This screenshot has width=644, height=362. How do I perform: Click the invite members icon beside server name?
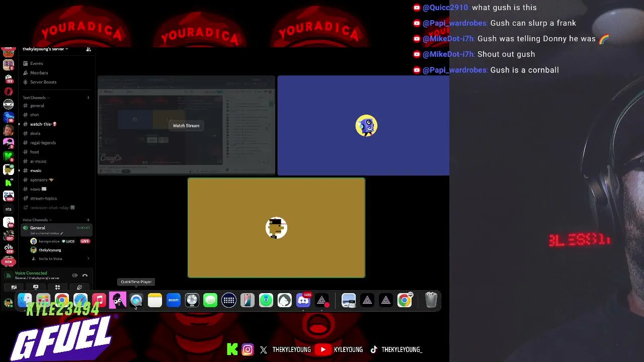click(89, 49)
